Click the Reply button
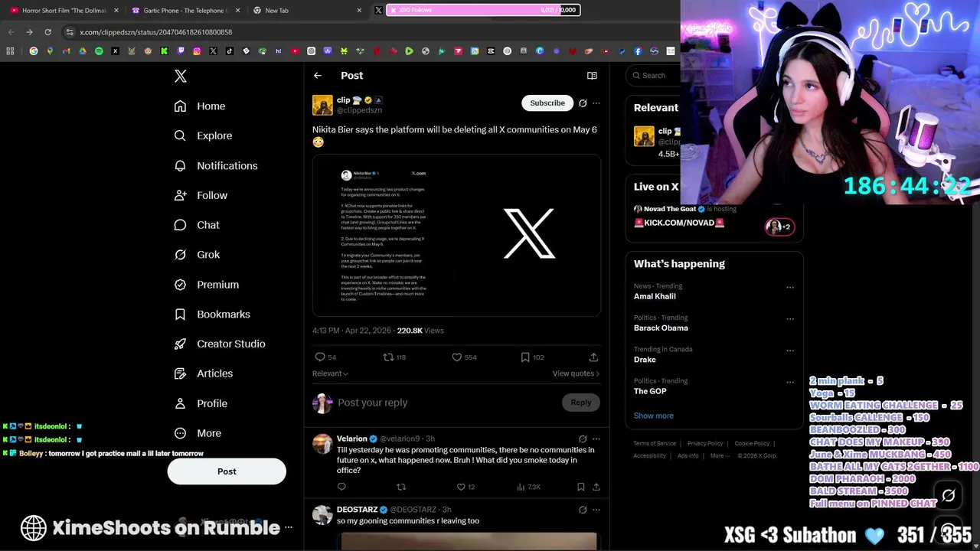 (580, 403)
